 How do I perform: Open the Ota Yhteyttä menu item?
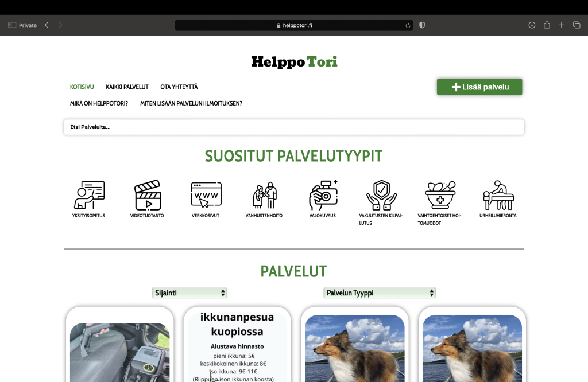(179, 87)
